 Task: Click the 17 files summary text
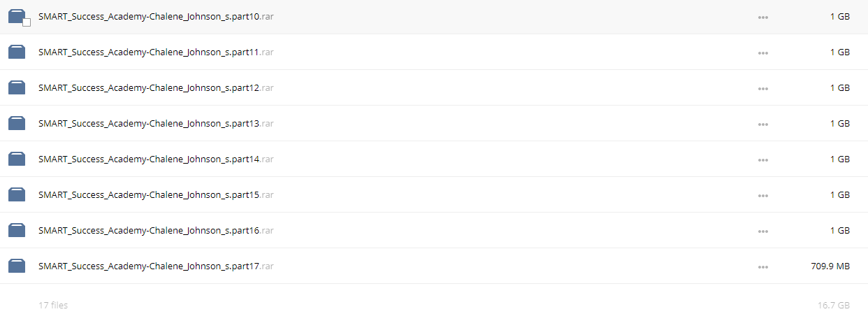click(x=53, y=306)
